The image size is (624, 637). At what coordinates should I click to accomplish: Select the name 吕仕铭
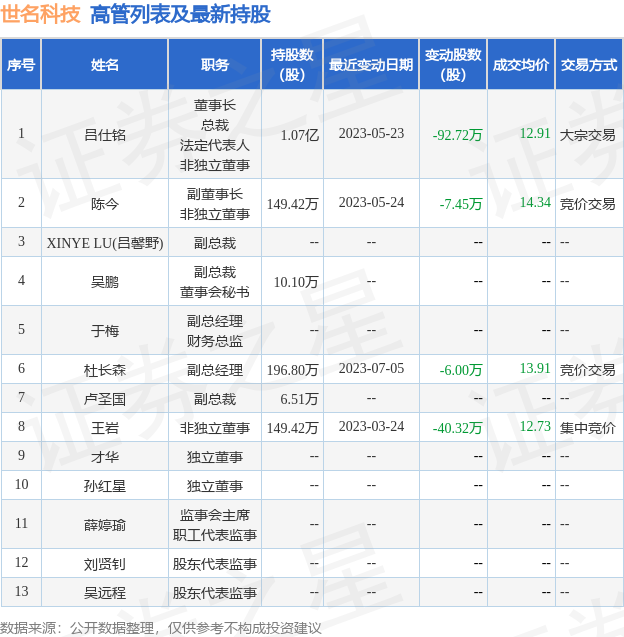[105, 135]
